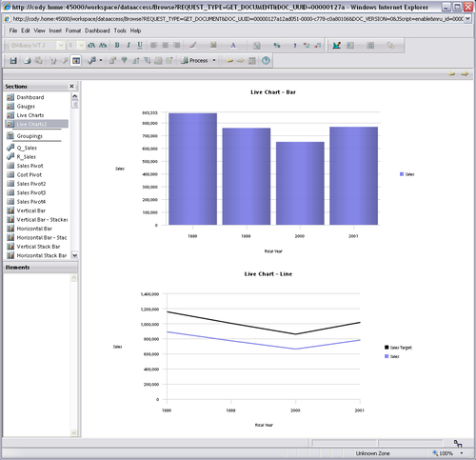Close the Sections pane
Screen dimensions: 476x460
point(71,87)
